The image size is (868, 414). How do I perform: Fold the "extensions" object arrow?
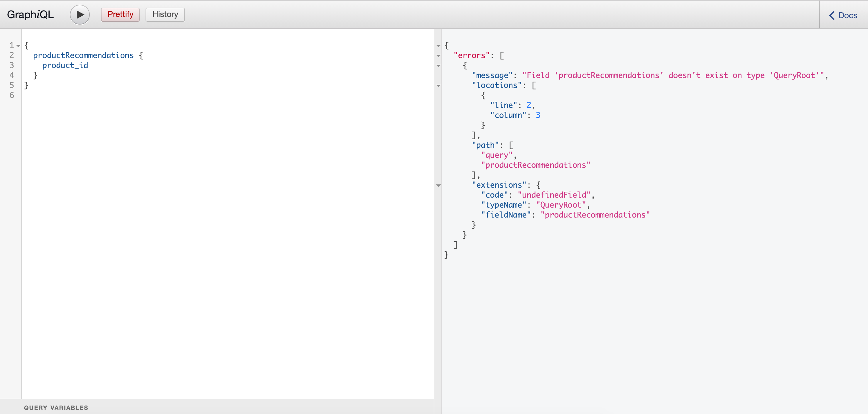click(x=438, y=185)
